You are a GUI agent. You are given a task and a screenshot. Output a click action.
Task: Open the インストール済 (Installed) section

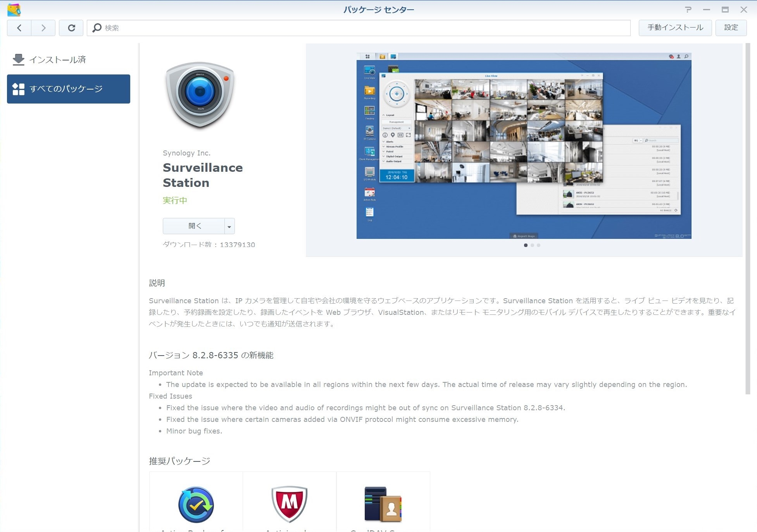pyautogui.click(x=57, y=60)
